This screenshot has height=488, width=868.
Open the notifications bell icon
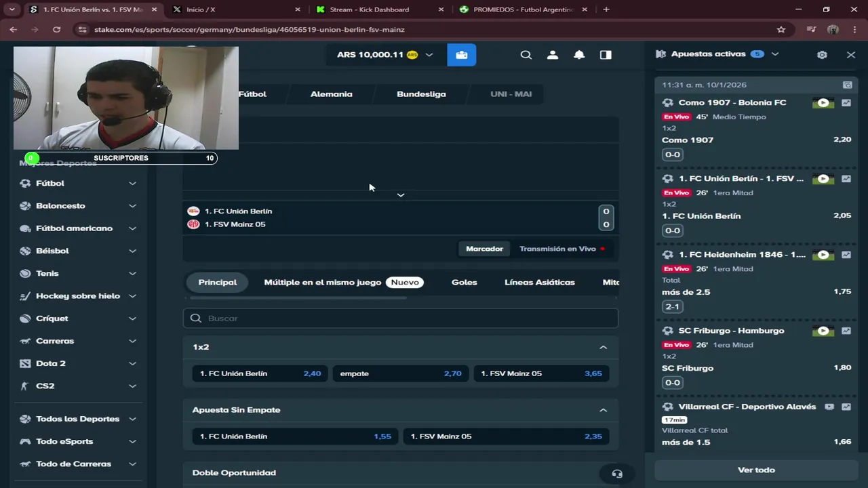579,55
